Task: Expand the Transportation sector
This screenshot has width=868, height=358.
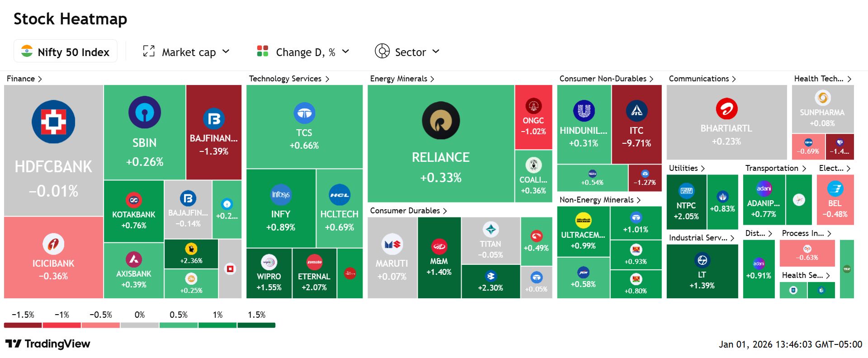Action: (776, 168)
